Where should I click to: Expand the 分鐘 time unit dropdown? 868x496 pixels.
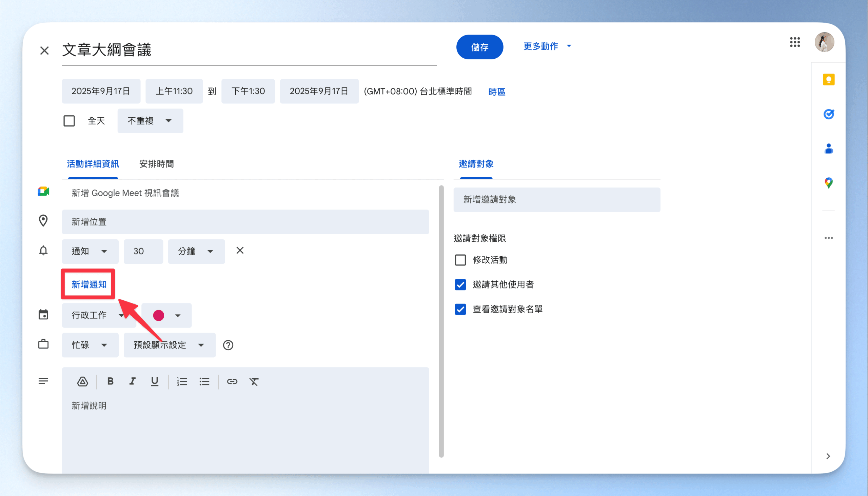pos(196,252)
